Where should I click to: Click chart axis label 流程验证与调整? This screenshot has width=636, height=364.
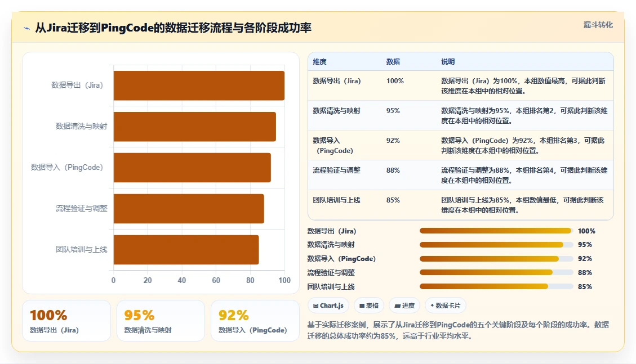pos(81,208)
